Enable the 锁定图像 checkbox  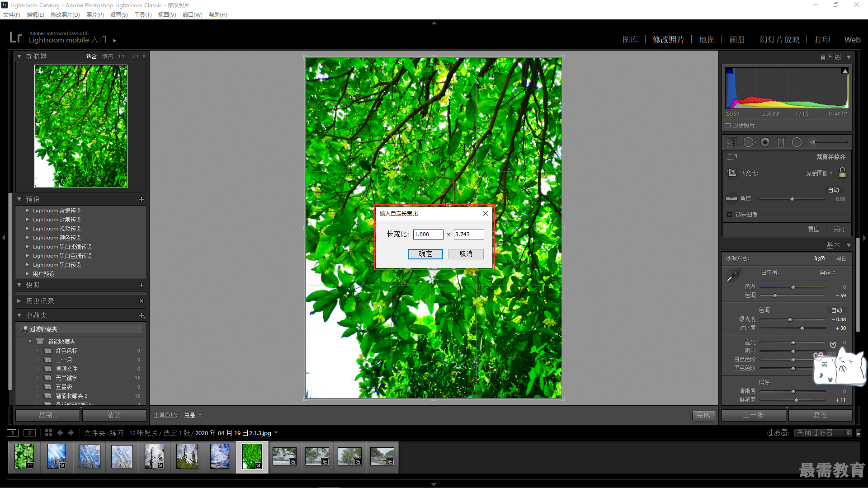point(730,215)
